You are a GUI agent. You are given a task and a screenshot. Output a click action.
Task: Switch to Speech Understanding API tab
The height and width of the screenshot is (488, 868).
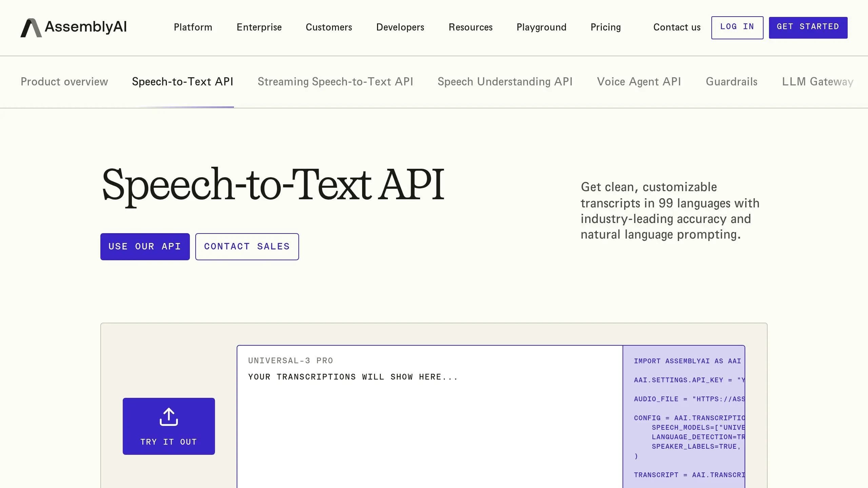[x=505, y=82]
